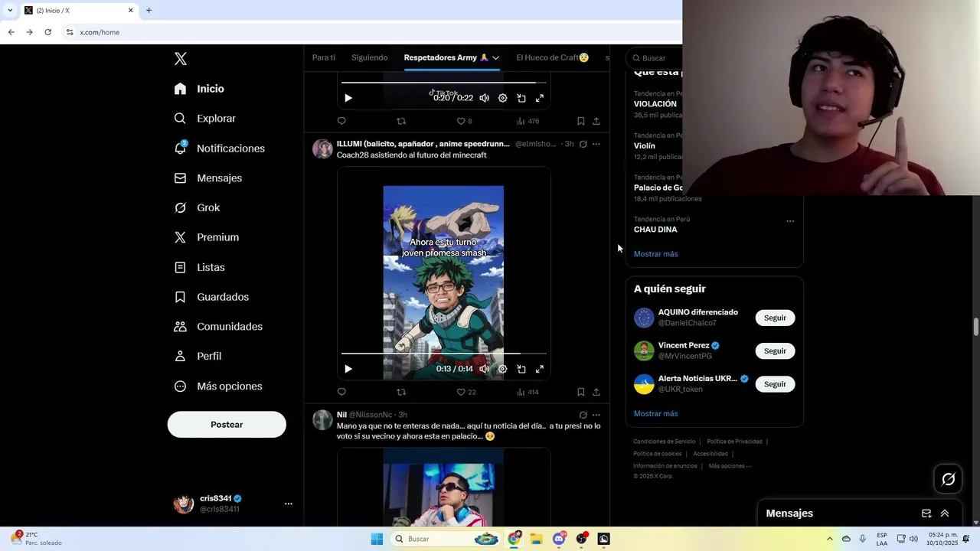The width and height of the screenshot is (980, 551).
Task: Open CHAU DINA trend options dots
Action: click(x=790, y=221)
